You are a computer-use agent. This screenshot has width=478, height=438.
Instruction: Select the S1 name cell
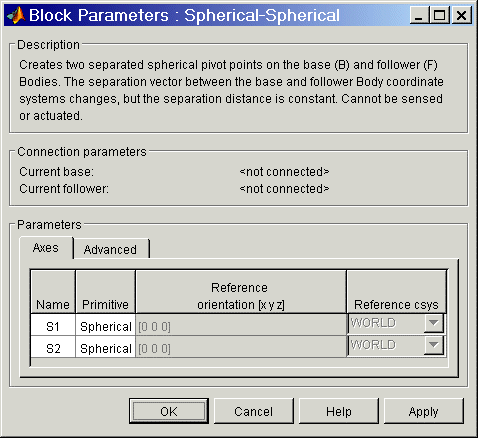point(53,326)
